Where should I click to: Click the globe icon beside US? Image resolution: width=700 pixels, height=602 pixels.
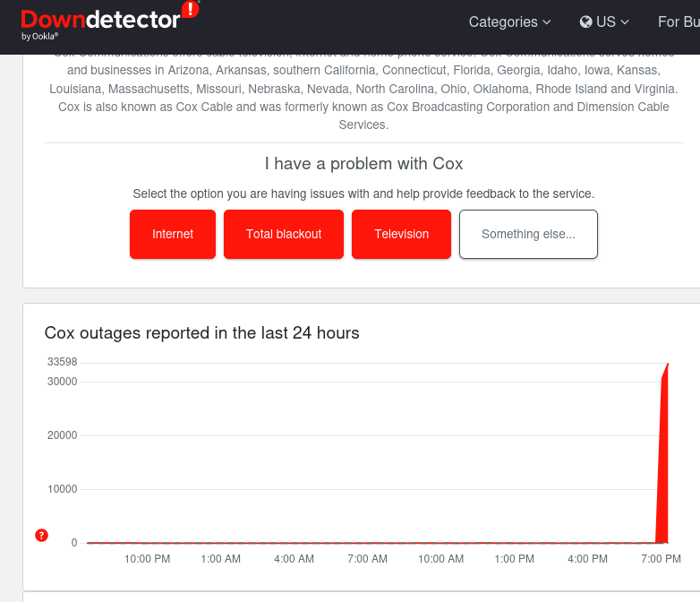(586, 21)
